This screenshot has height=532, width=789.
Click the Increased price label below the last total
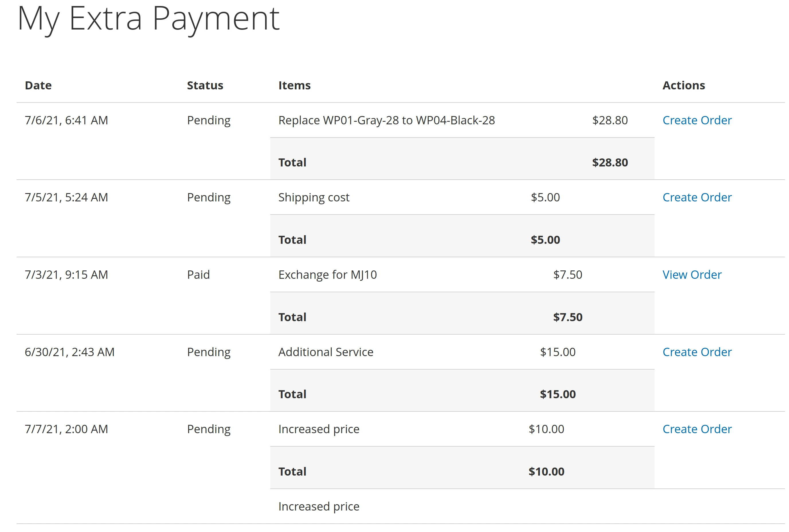319,506
